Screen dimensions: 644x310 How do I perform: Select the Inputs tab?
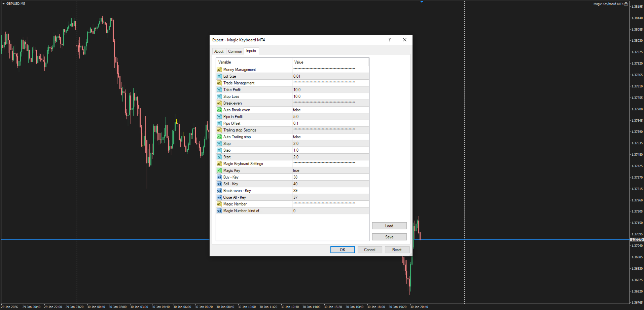[251, 51]
